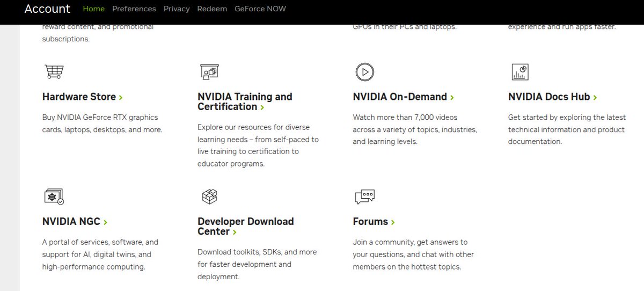Switch to the Privacy tab
The height and width of the screenshot is (291, 644).
pyautogui.click(x=177, y=9)
